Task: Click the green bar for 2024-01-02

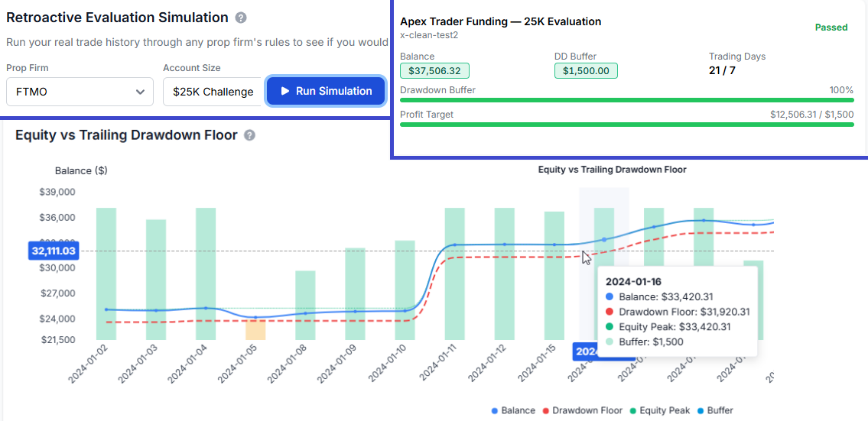Action: 106,274
